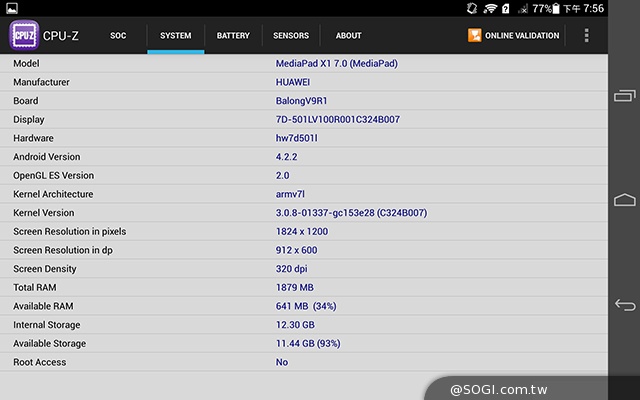Viewport: 640px width, 400px height.
Task: Select the 11.44 GB (93%) value
Action: click(308, 344)
